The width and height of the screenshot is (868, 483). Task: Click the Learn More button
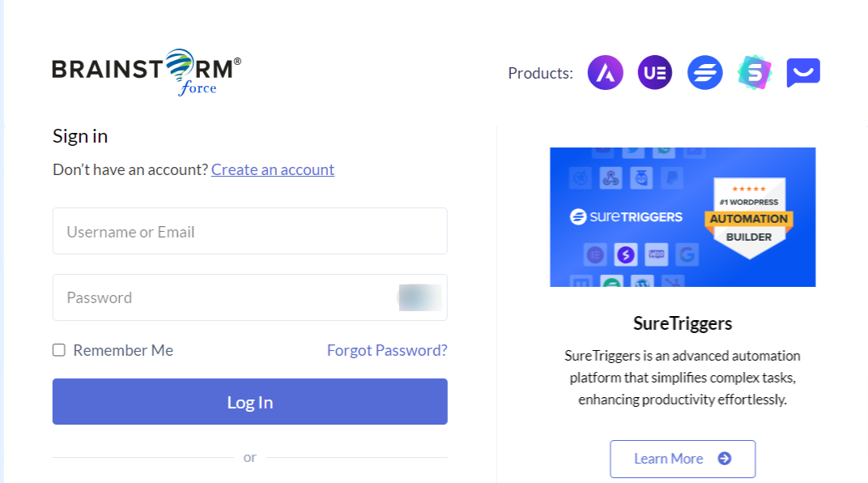(683, 459)
